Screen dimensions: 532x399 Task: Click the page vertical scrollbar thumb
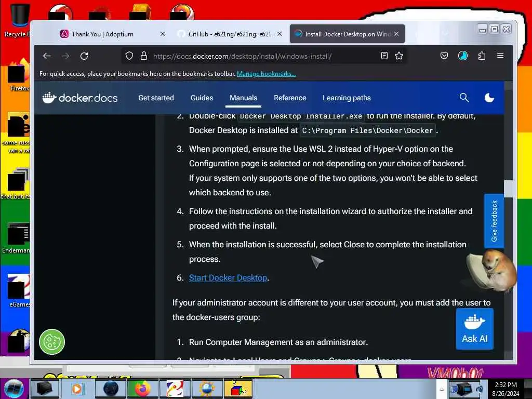pos(508,189)
